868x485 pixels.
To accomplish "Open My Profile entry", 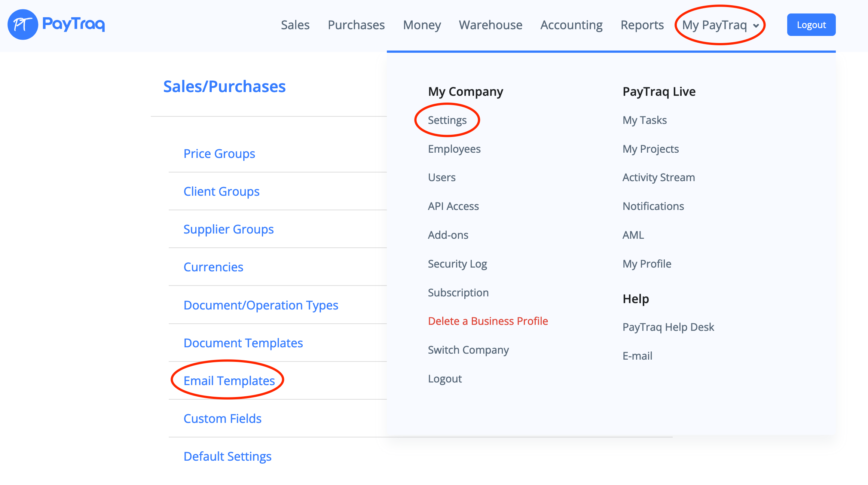I will [x=647, y=264].
